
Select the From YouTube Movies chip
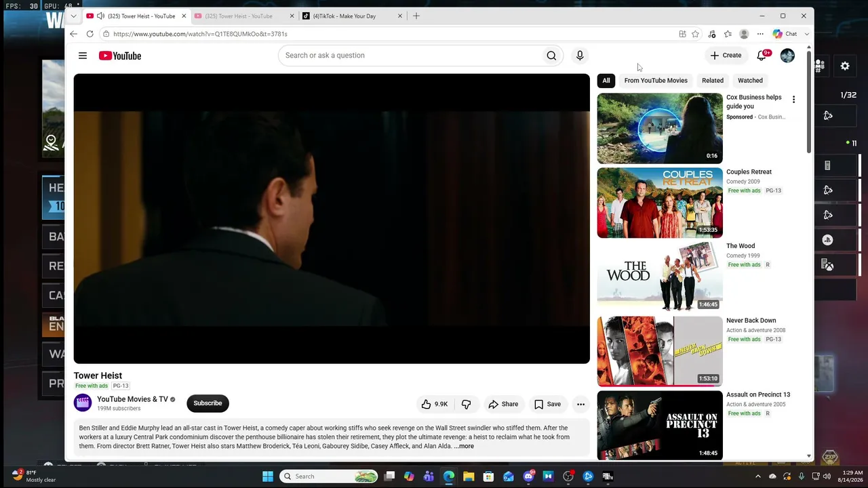coord(656,81)
